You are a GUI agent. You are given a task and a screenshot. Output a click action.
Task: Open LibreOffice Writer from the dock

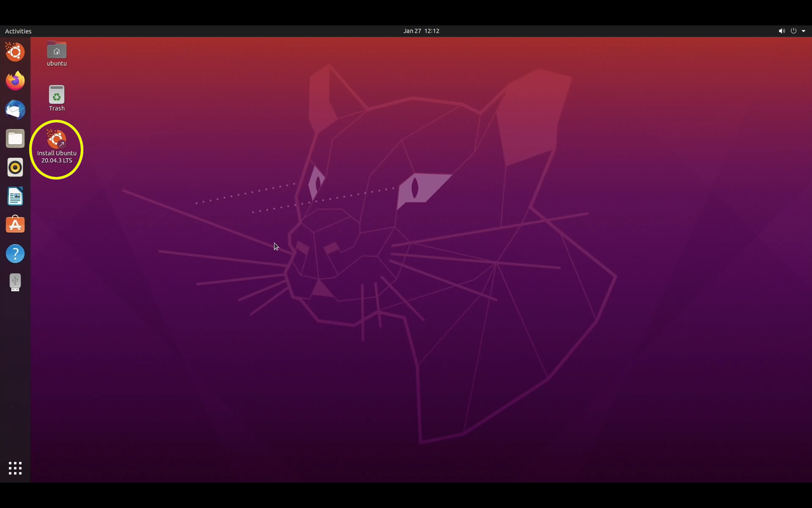click(x=15, y=196)
